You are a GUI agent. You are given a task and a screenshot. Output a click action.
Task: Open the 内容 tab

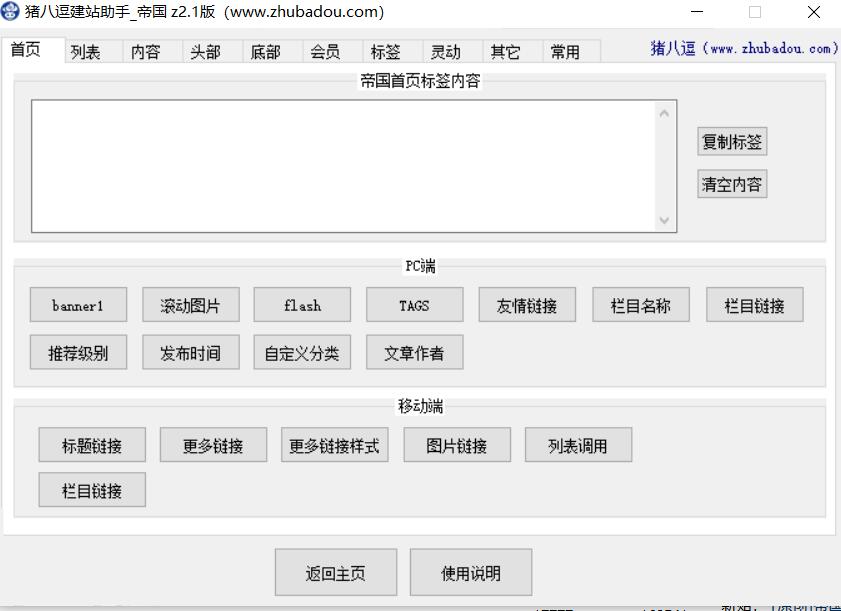[146, 52]
